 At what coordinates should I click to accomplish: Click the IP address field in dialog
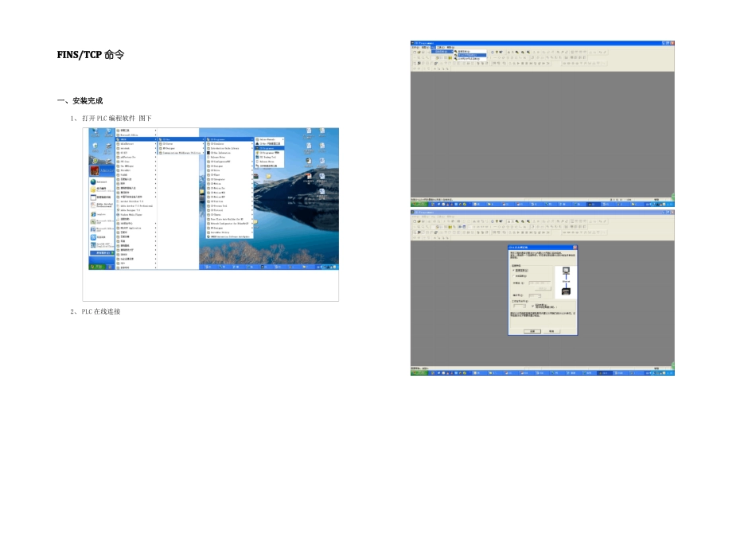click(x=540, y=282)
